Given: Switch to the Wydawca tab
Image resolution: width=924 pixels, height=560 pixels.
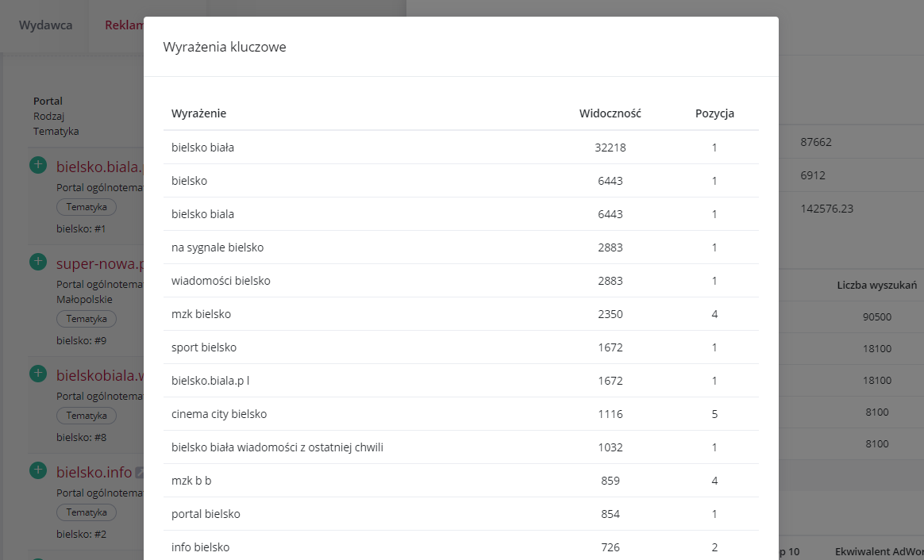Looking at the screenshot, I should pyautogui.click(x=45, y=25).
